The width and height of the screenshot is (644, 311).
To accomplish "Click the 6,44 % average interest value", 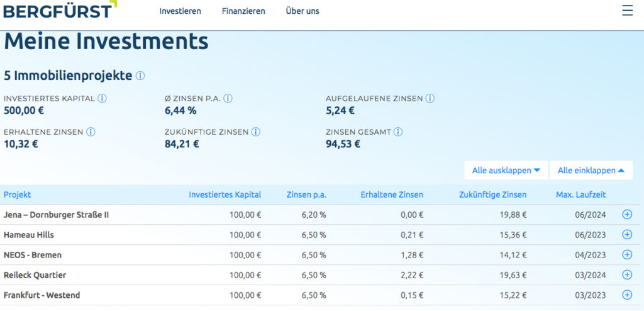I will point(180,110).
